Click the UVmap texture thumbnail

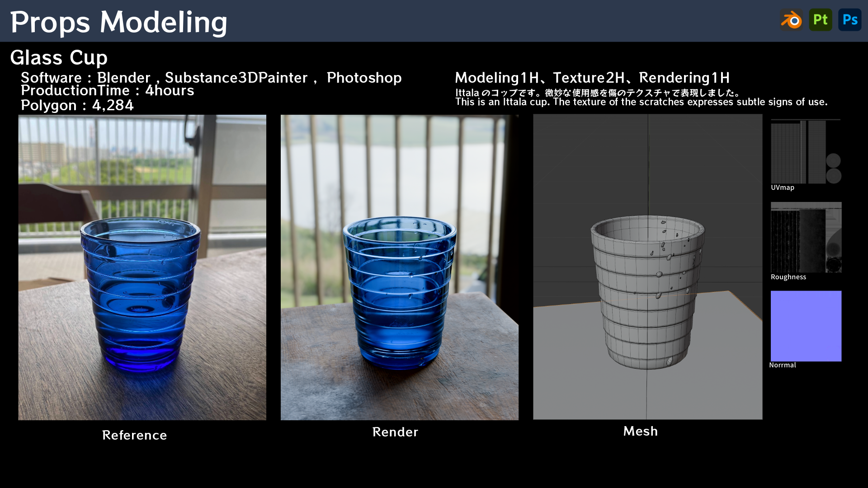pyautogui.click(x=806, y=151)
